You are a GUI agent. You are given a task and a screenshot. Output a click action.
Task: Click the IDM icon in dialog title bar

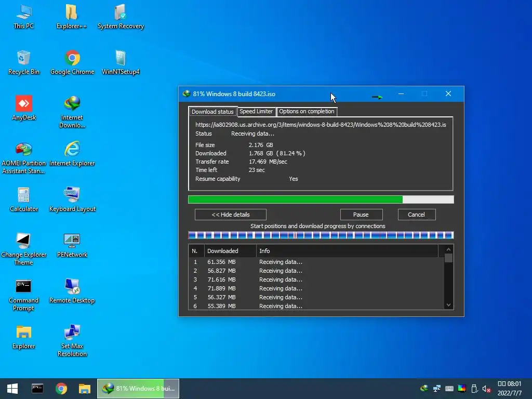click(x=187, y=94)
